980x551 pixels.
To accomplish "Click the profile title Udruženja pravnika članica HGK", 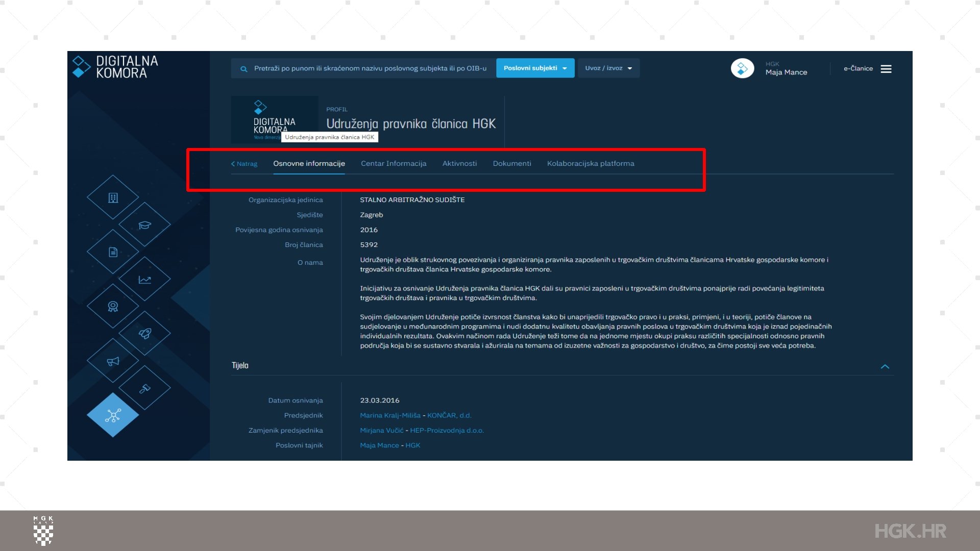I will point(411,124).
